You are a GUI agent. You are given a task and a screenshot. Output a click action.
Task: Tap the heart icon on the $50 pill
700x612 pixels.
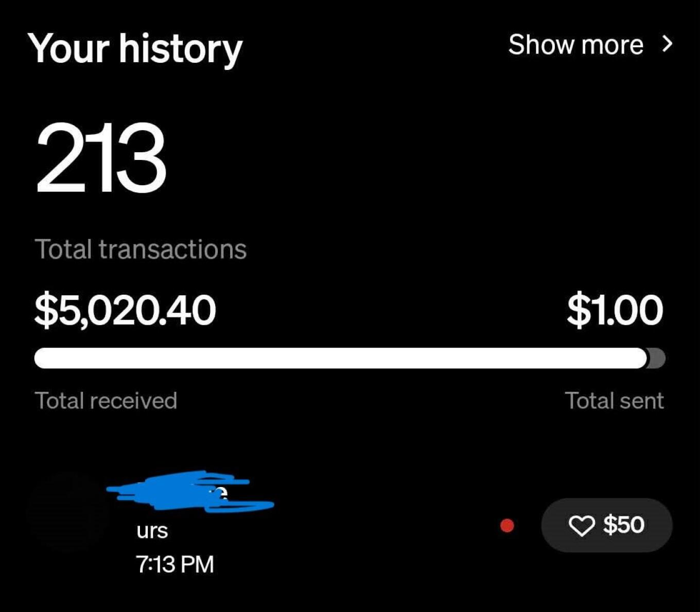581,526
